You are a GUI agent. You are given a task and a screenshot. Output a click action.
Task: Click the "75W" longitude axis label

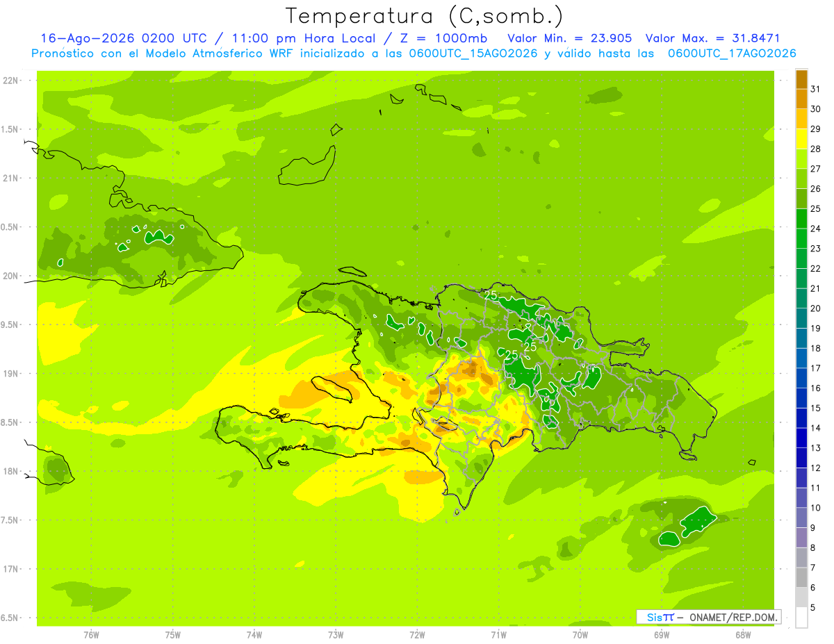click(x=173, y=635)
